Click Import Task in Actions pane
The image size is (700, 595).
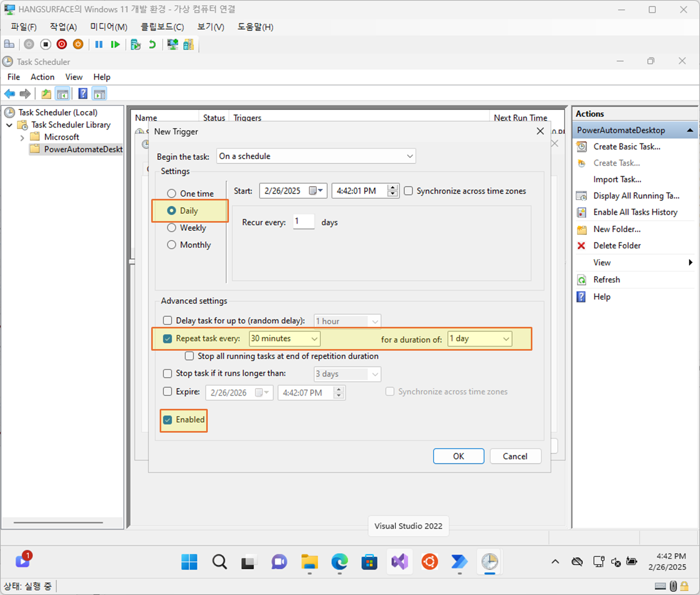click(617, 179)
